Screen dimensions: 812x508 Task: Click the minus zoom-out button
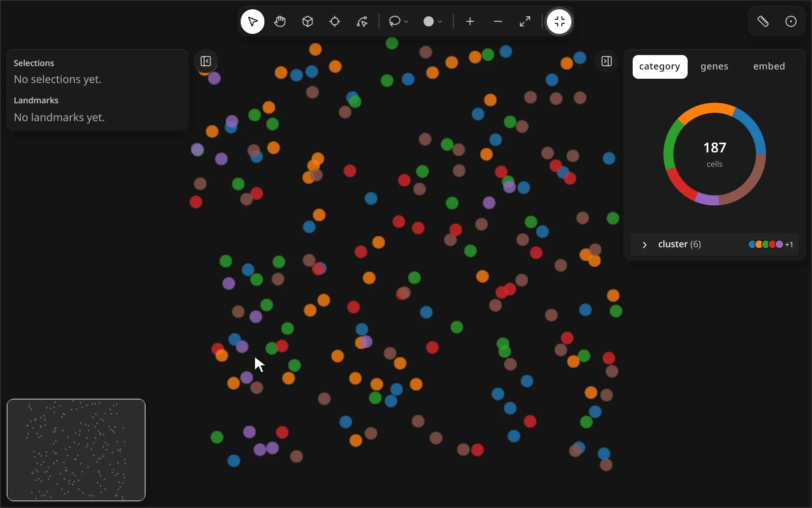point(498,22)
